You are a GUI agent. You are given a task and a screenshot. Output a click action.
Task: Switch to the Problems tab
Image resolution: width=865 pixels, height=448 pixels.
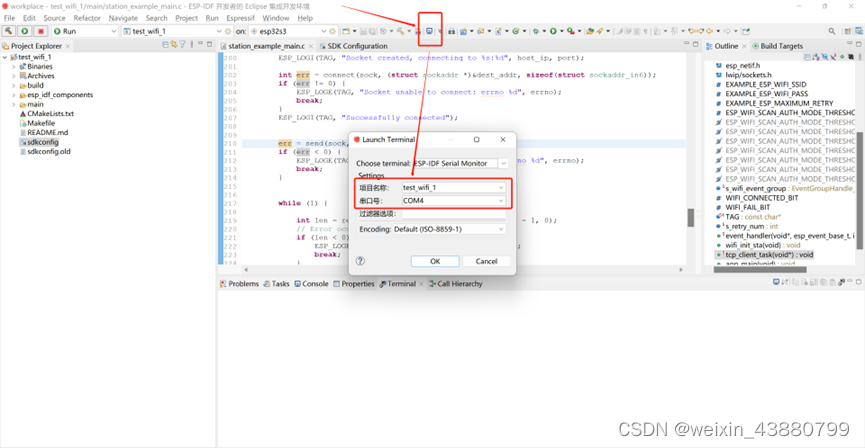pyautogui.click(x=239, y=284)
